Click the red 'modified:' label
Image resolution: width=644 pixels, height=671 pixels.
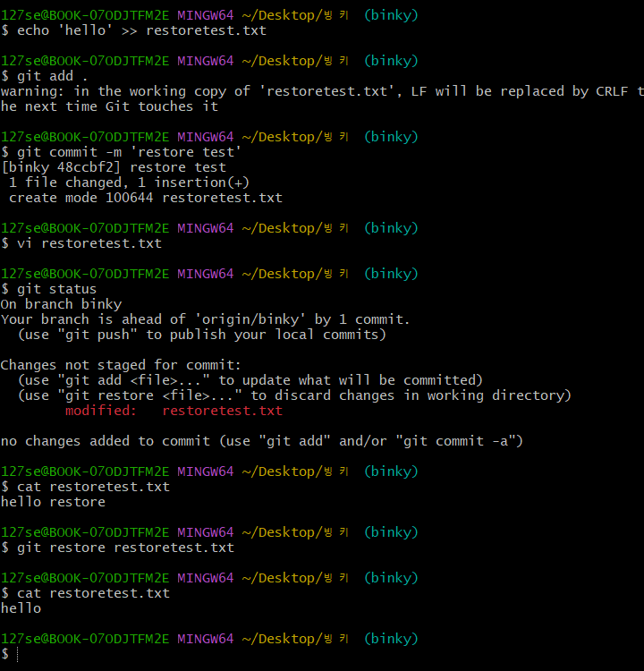(x=101, y=411)
